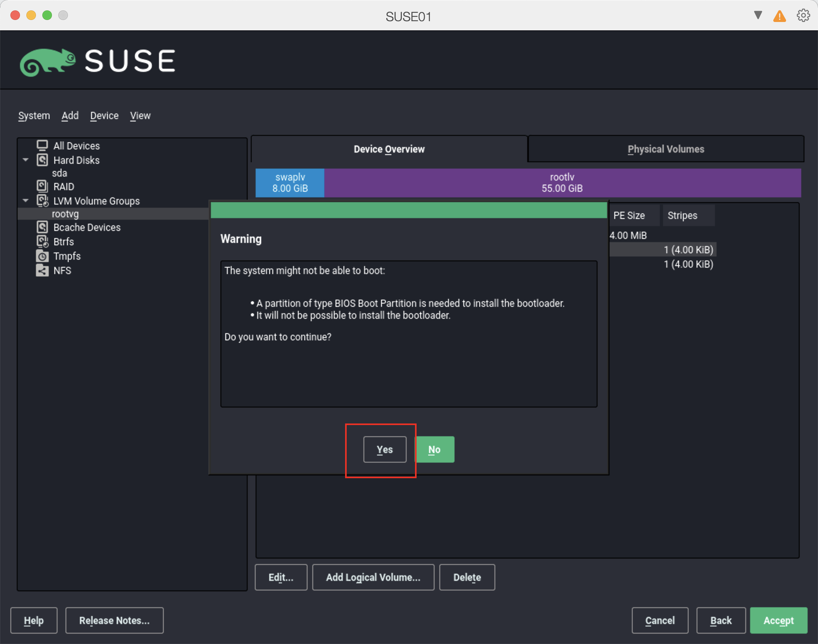Screen dimensions: 818x644
Task: Collapse the Hard Disks tree node
Action: pyautogui.click(x=26, y=160)
